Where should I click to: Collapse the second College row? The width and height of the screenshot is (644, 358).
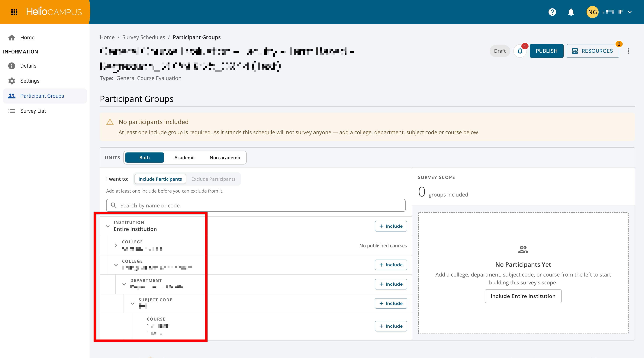click(116, 265)
